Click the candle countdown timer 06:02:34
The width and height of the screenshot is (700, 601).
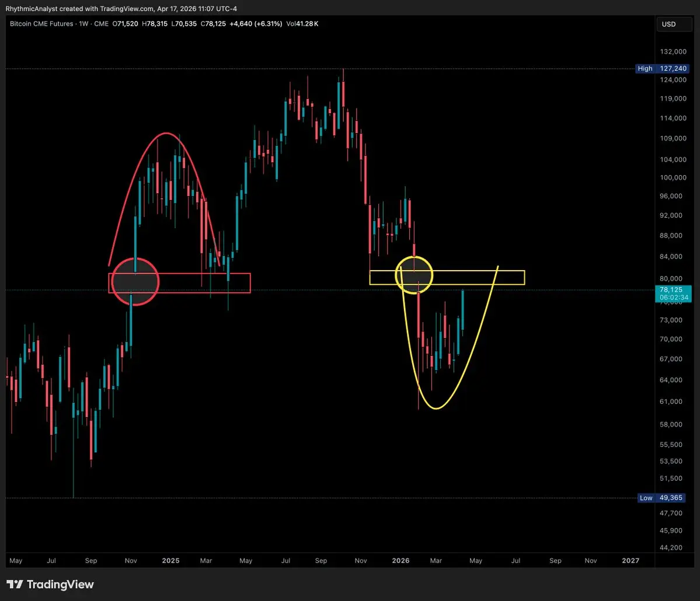673,298
